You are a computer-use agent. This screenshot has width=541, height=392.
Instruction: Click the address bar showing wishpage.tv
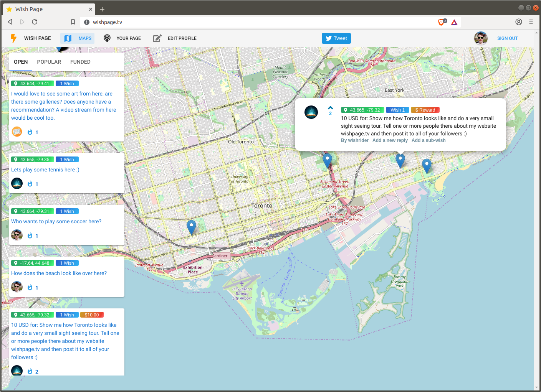click(x=261, y=22)
